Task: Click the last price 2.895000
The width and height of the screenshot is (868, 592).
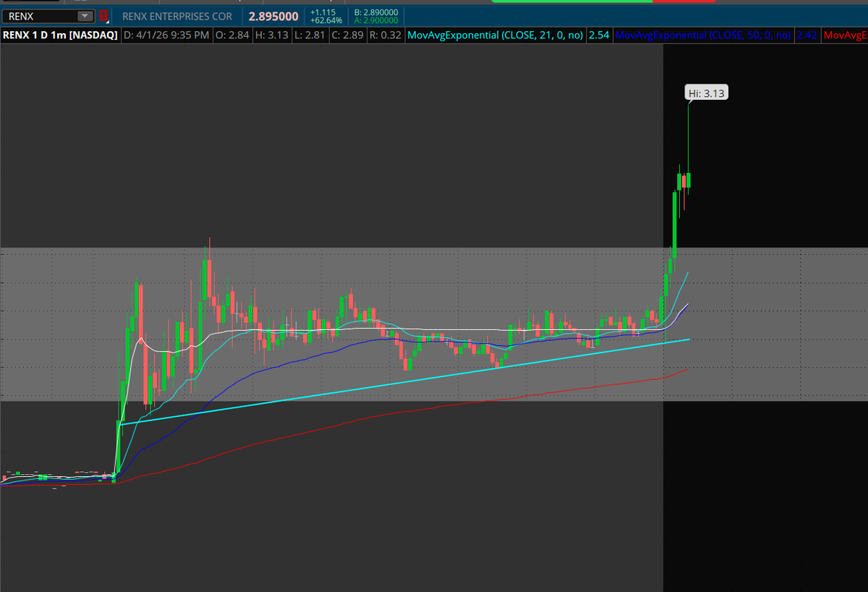Action: pyautogui.click(x=273, y=16)
